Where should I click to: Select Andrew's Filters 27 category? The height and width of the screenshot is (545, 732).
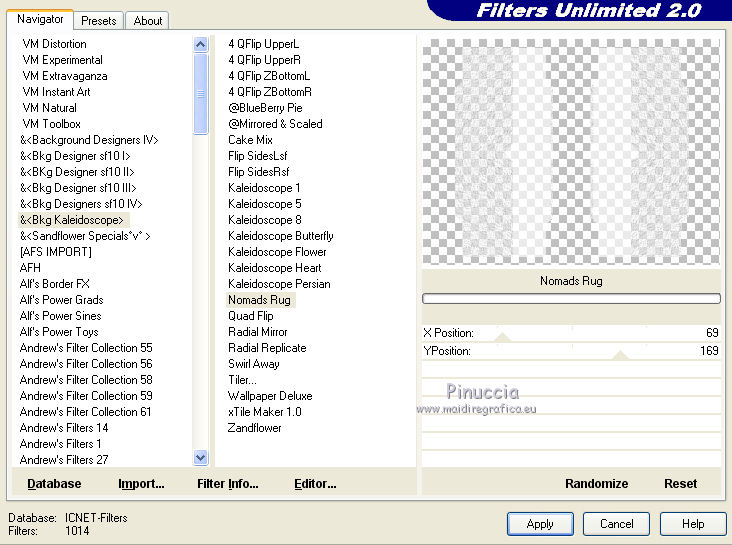[64, 460]
